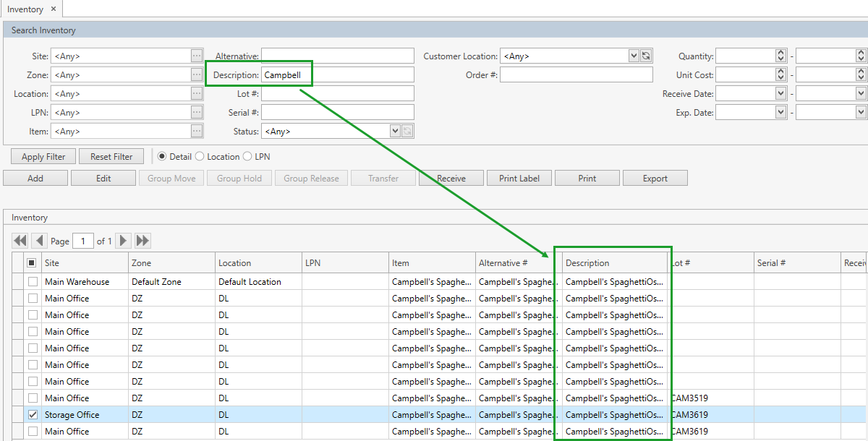Open the Customer Location dropdown

[x=634, y=56]
